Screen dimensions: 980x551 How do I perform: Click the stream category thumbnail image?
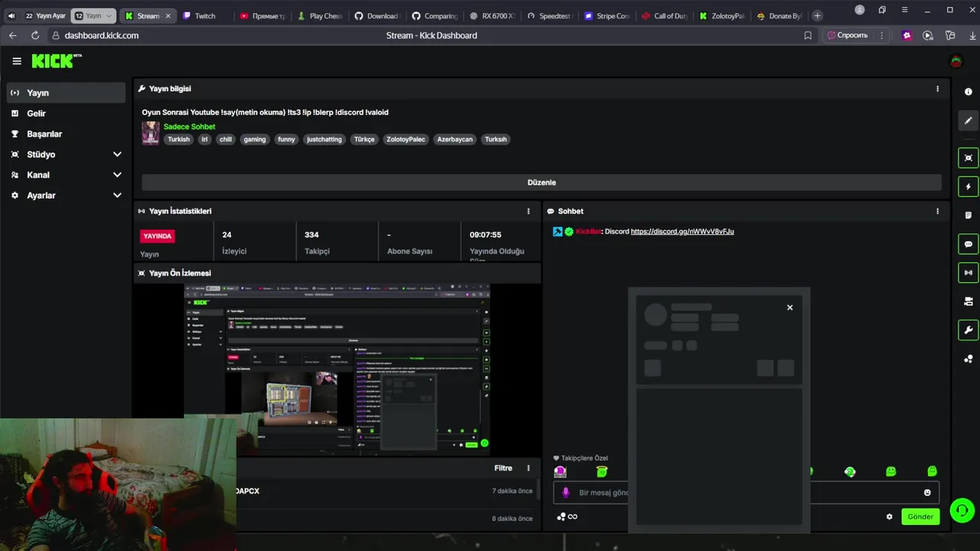pos(150,132)
